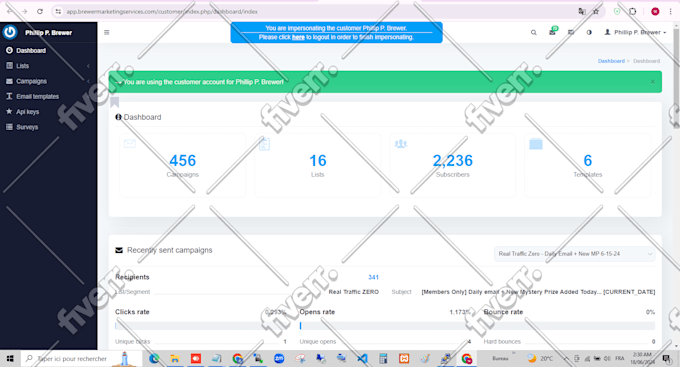Image resolution: width=680 pixels, height=367 pixels.
Task: Open the blue round 'bm' taskbar icon
Action: click(279, 358)
